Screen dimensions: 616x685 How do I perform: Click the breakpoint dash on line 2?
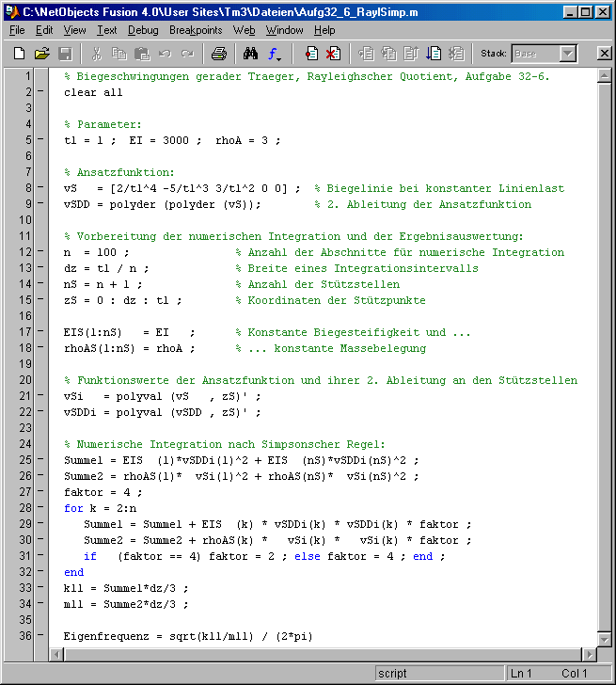pos(40,91)
